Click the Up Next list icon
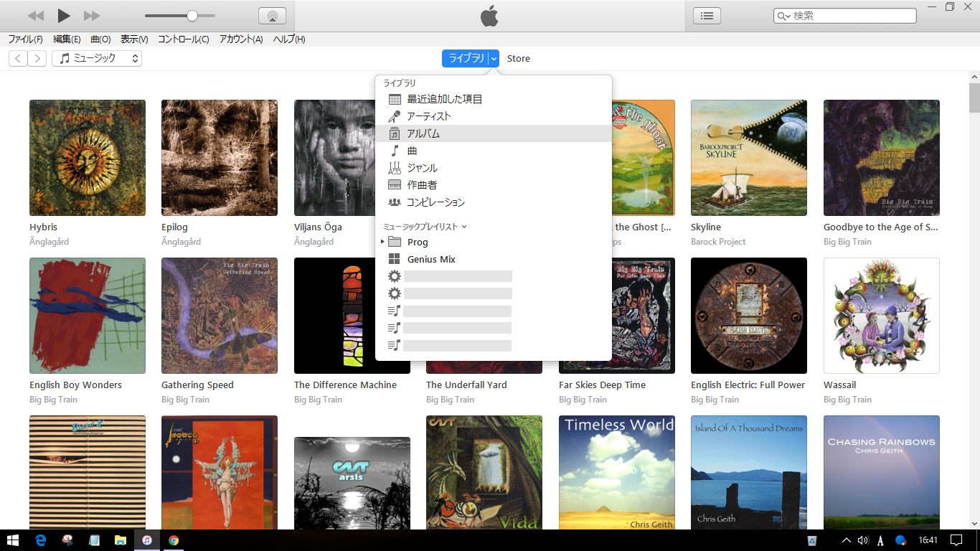The width and height of the screenshot is (980, 551). point(707,16)
